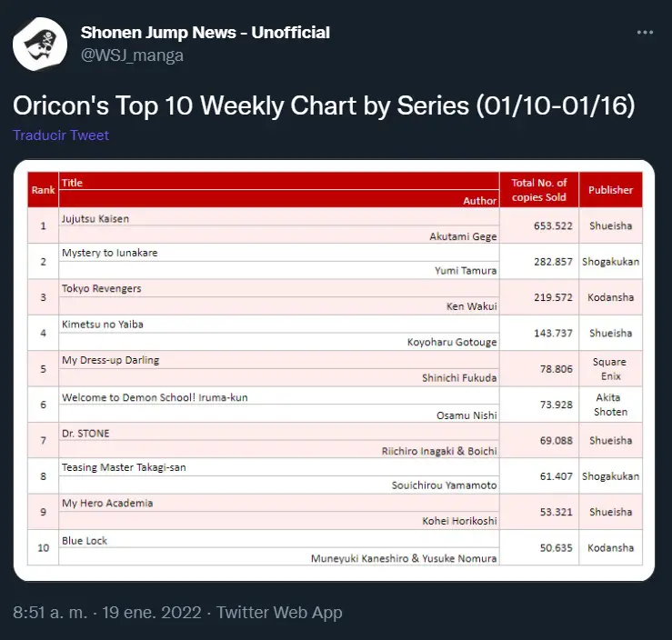This screenshot has height=640, width=672.
Task: Select the Total No. of copies Sold header
Action: pyautogui.click(x=539, y=190)
